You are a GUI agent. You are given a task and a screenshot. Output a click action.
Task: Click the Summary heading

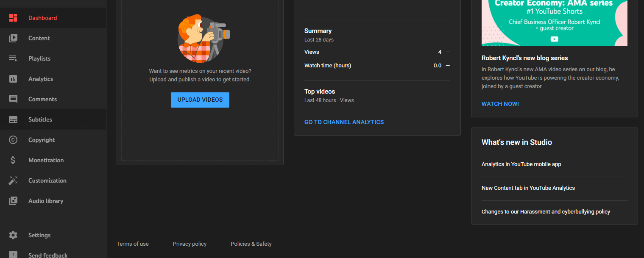coord(318,31)
